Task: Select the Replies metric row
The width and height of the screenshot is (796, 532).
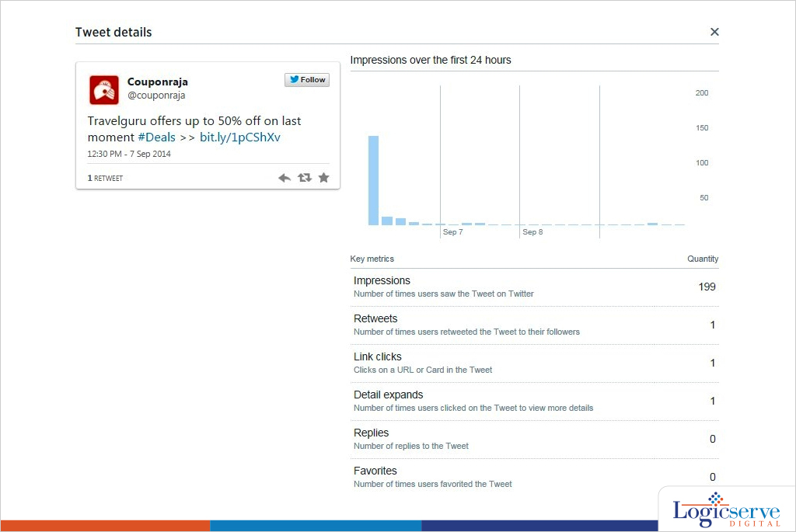Action: point(534,440)
